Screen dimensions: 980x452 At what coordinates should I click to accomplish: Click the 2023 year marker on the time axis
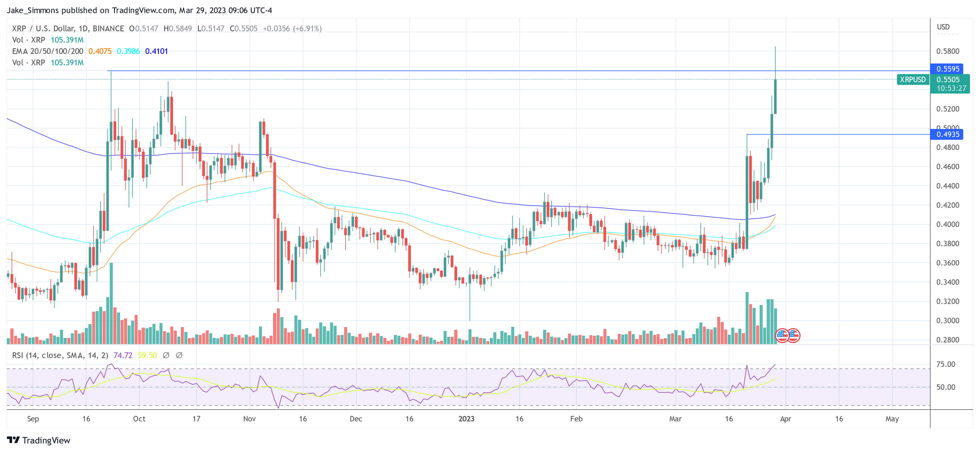pyautogui.click(x=466, y=419)
